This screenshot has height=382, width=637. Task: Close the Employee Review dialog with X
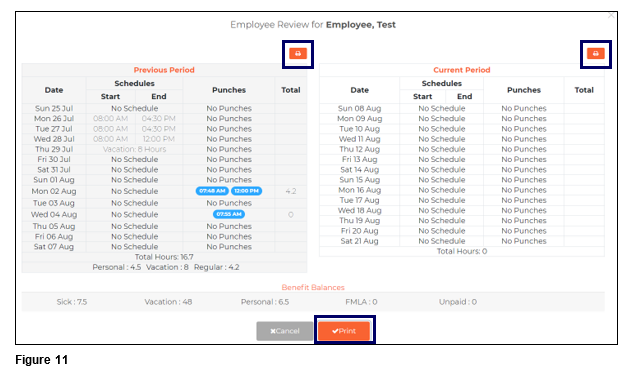tap(611, 15)
